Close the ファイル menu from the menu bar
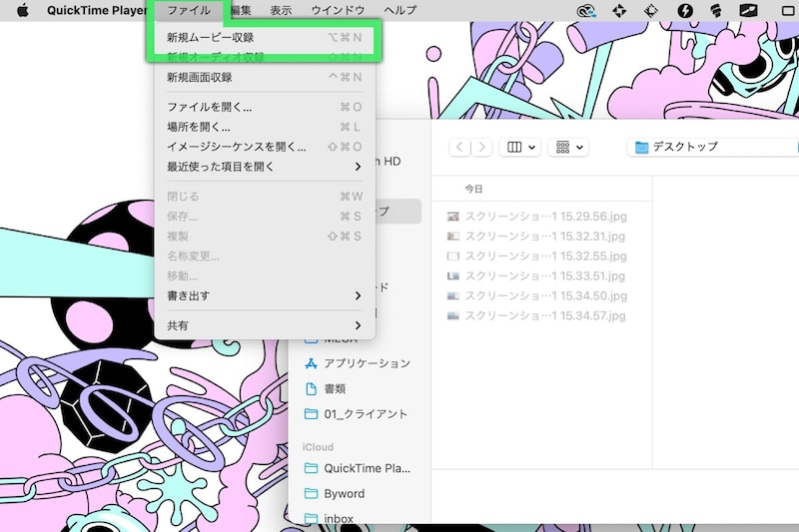 (x=189, y=10)
